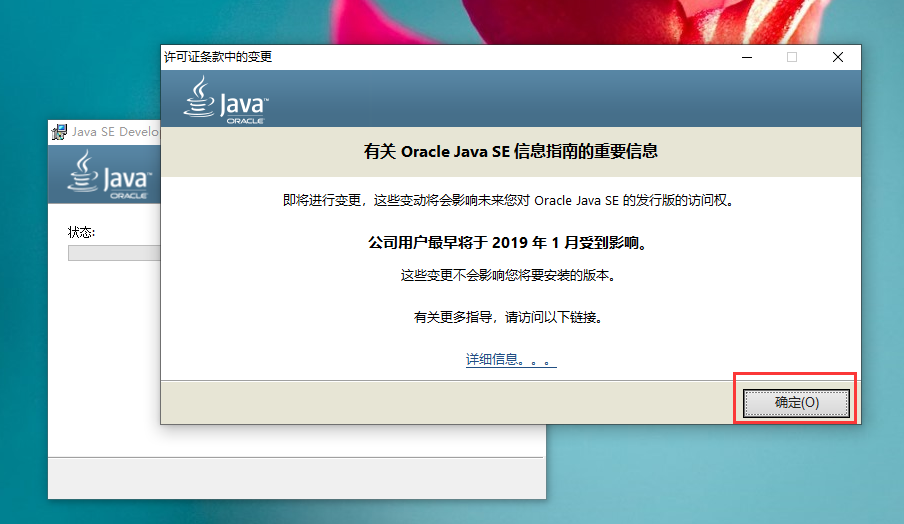Click the 确定(O) button

click(796, 402)
